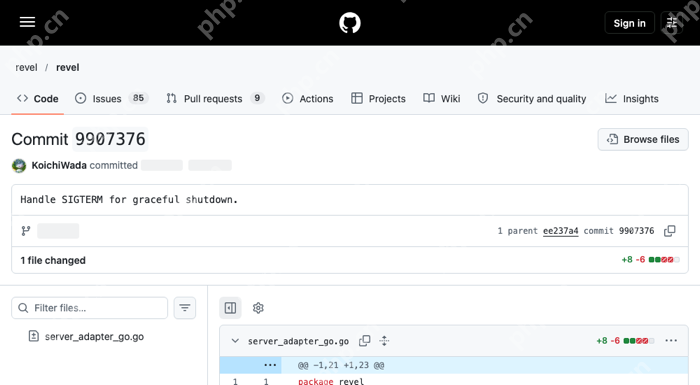
Task: Open the settings sliders icon beside Sign in
Action: [x=672, y=23]
